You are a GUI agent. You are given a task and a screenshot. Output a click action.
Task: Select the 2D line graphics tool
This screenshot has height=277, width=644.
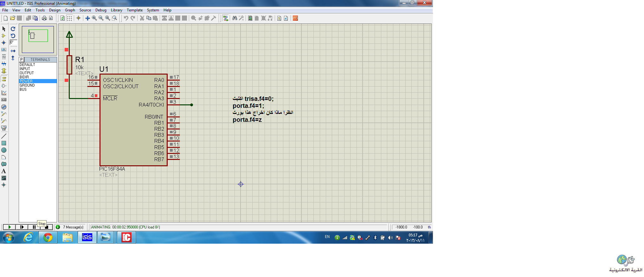pyautogui.click(x=4, y=136)
